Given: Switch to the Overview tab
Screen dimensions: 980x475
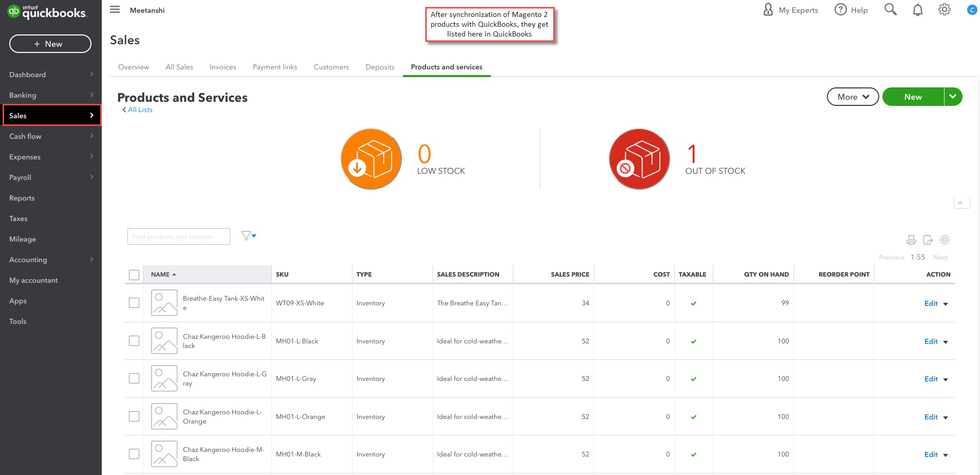Looking at the screenshot, I should click(134, 67).
